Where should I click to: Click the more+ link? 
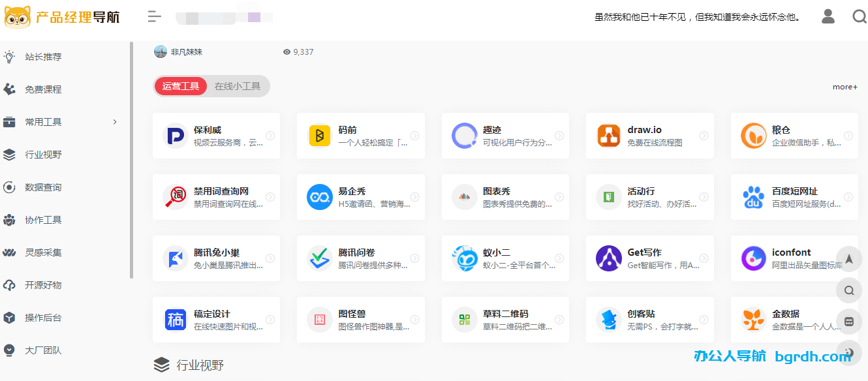pos(845,86)
